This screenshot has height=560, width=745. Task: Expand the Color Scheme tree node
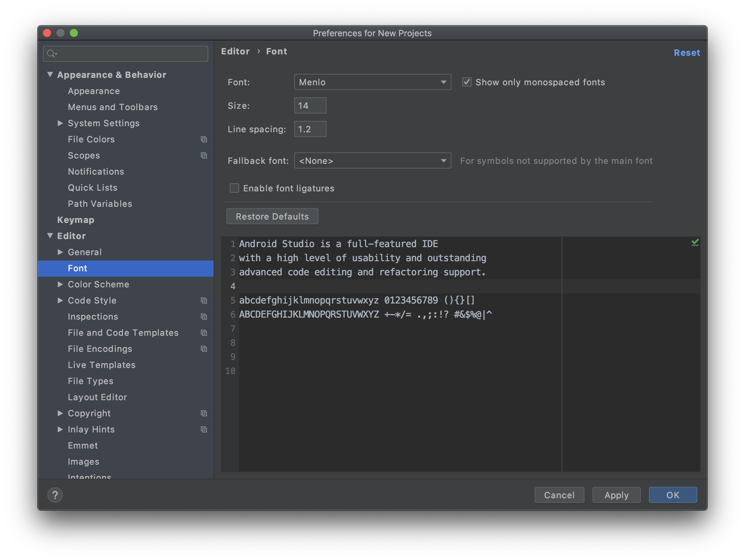[60, 284]
